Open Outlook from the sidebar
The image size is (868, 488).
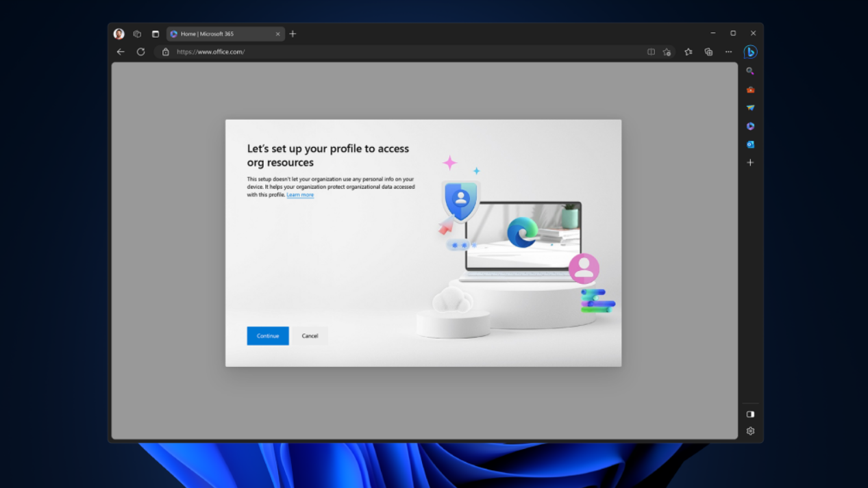point(750,144)
